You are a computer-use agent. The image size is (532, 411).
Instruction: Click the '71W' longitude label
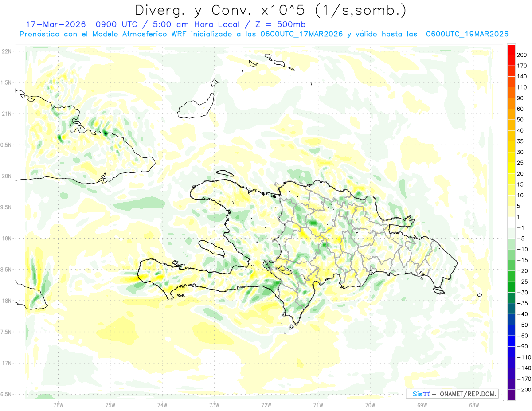[318, 405]
